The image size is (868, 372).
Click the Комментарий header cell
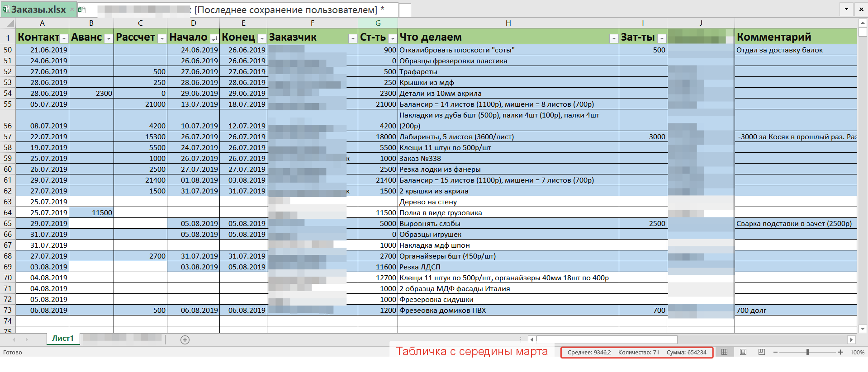(796, 37)
